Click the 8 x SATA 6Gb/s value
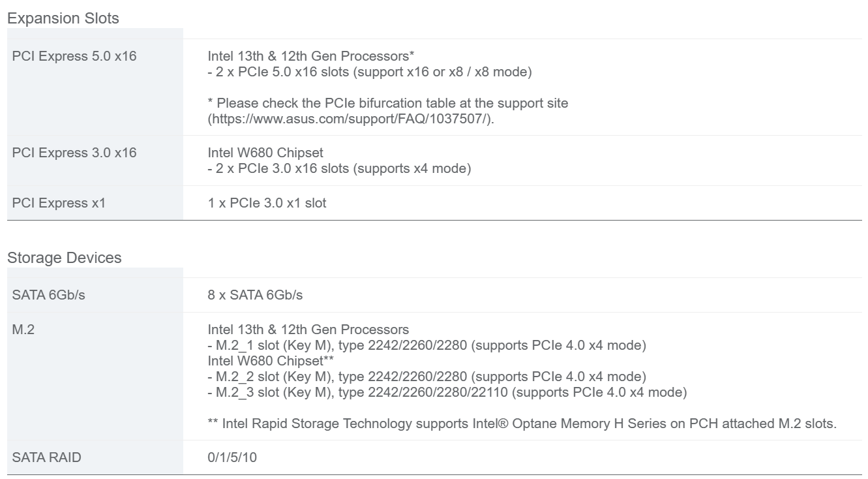 pos(255,295)
